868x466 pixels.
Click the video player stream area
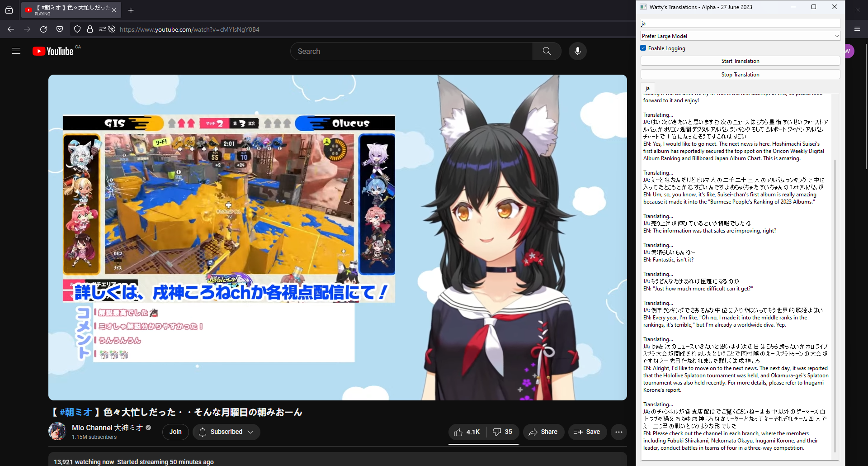coord(338,238)
